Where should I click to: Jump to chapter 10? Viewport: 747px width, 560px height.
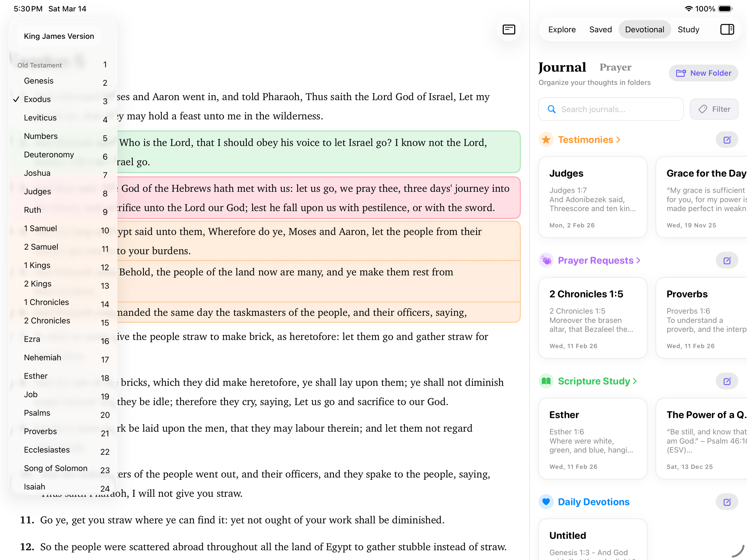point(105,231)
